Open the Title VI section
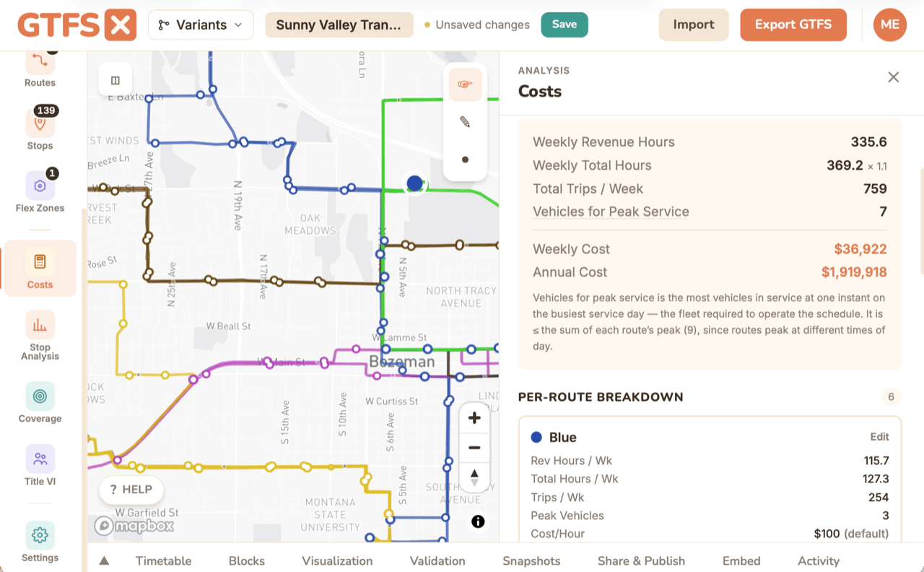Viewport: 924px width, 572px height. tap(40, 466)
